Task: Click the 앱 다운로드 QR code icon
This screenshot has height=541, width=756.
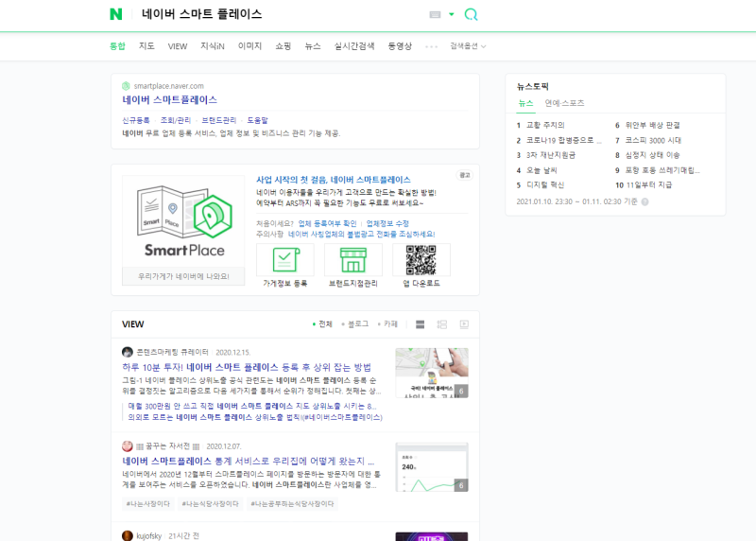Action: tap(421, 260)
